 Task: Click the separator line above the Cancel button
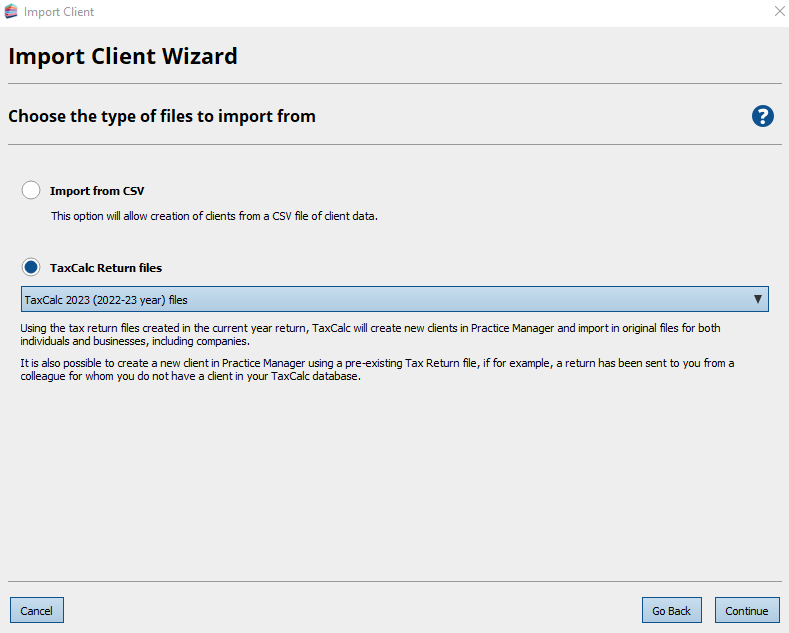[x=394, y=581]
